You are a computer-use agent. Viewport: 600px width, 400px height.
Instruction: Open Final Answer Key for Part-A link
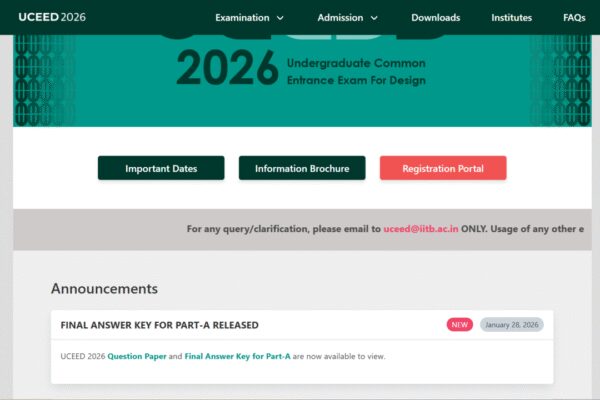pos(237,356)
